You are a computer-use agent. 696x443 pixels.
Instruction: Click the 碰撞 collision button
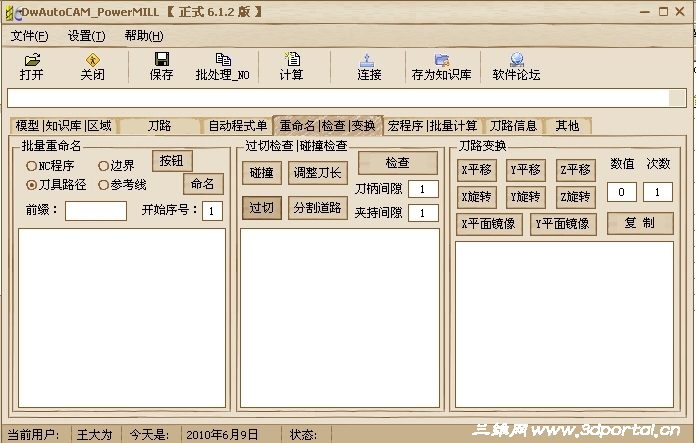point(262,173)
